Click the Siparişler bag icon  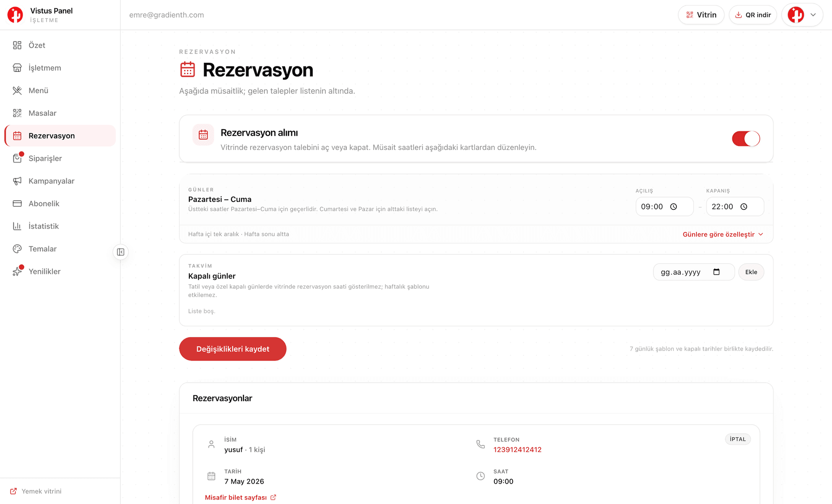17,158
